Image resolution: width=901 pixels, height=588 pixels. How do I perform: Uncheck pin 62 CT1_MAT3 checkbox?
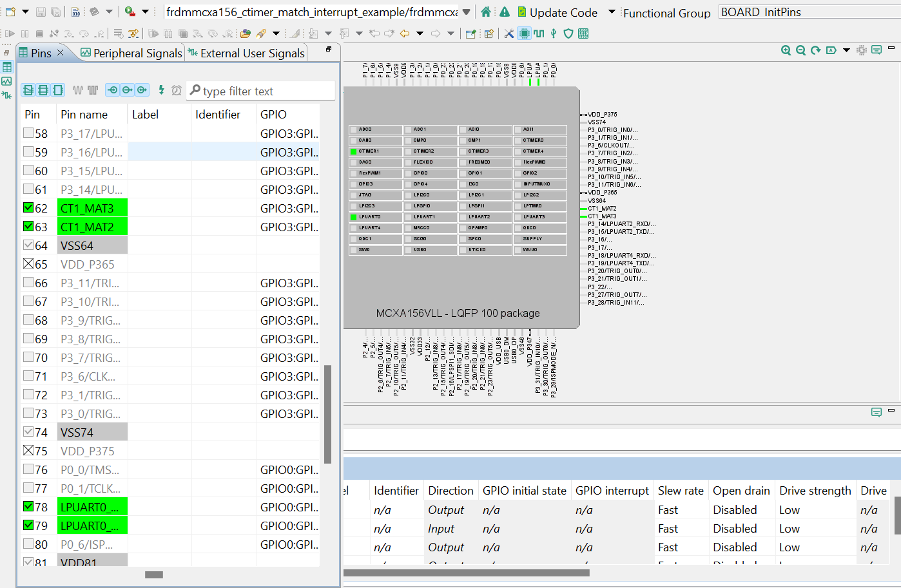click(27, 208)
